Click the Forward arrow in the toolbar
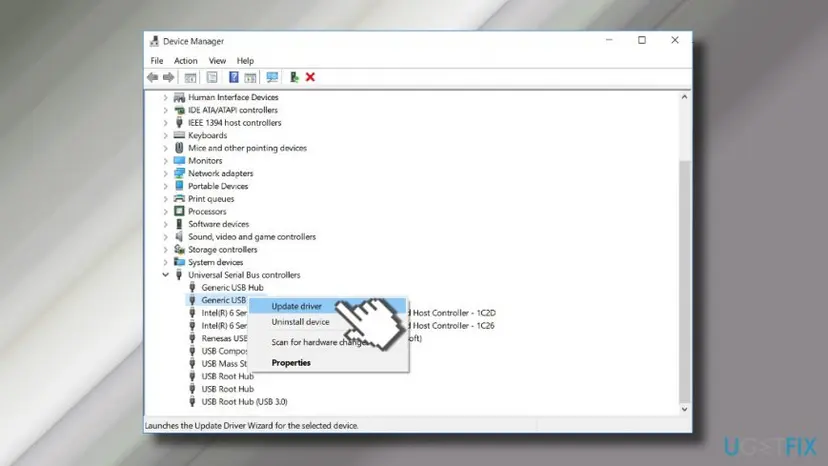 click(168, 78)
